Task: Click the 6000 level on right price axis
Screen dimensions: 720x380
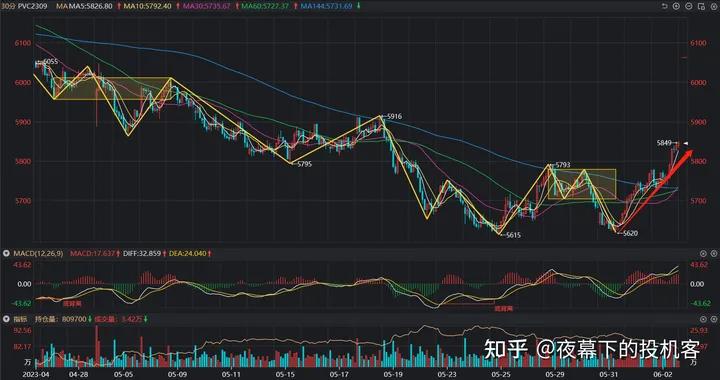Action: [x=698, y=82]
